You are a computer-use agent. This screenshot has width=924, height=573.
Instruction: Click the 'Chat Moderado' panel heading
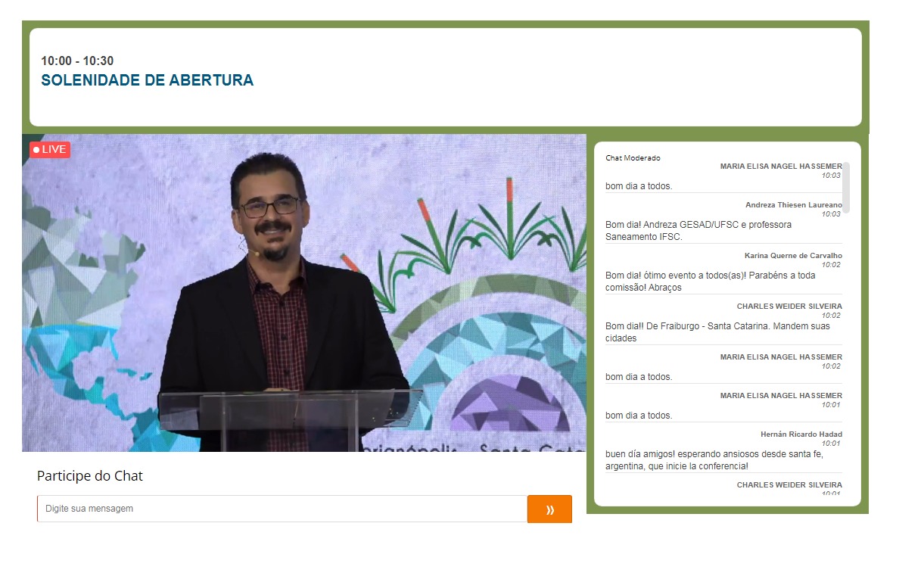633,158
